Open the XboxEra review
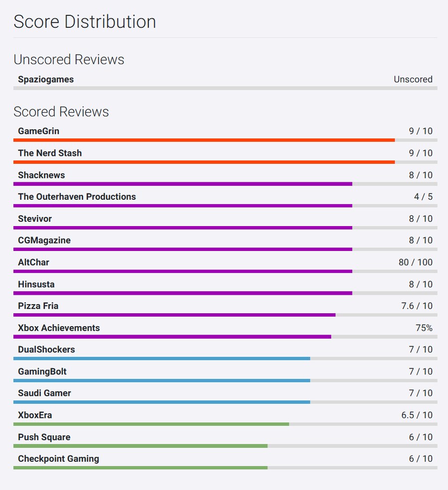 pos(35,415)
